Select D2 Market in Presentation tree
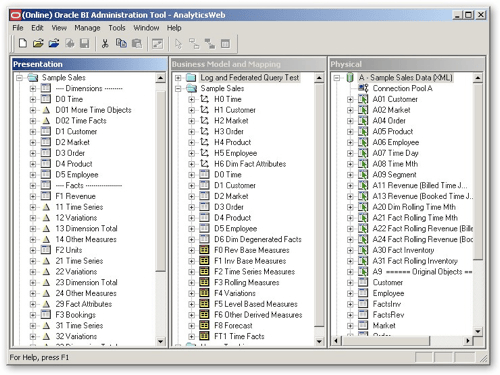 pyautogui.click(x=73, y=142)
